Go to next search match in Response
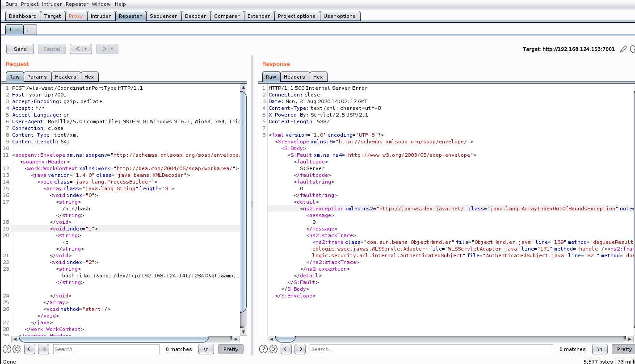The image size is (635, 364). click(300, 349)
